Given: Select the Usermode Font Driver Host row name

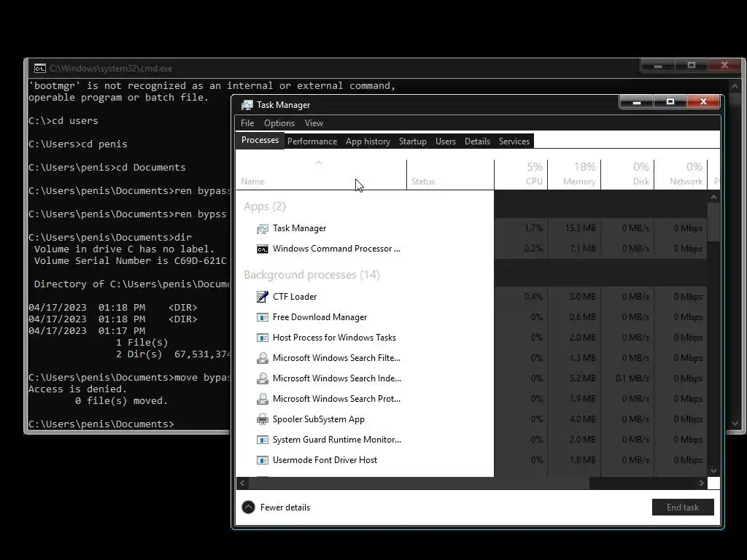Looking at the screenshot, I should point(325,460).
